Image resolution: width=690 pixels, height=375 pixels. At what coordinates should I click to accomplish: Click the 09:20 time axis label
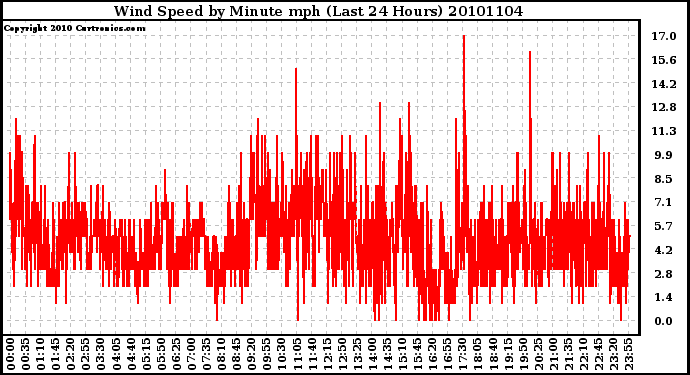(x=252, y=355)
